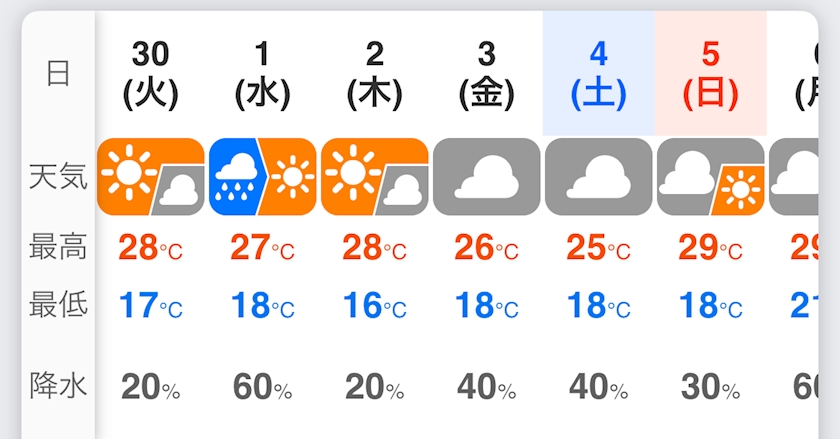Select the 30 (火) date header
This screenshot has height=439, width=840.
point(151,74)
